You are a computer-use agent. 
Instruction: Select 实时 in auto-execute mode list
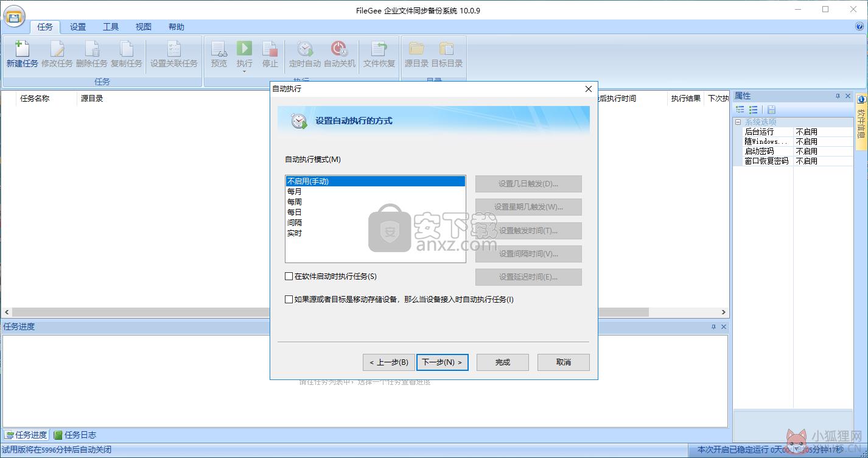[x=376, y=233]
